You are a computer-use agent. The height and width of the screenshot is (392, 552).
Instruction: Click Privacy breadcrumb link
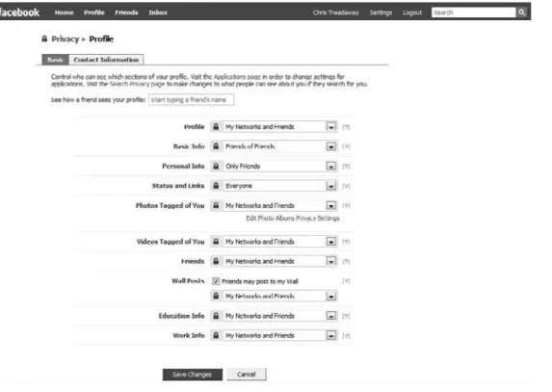click(x=66, y=39)
